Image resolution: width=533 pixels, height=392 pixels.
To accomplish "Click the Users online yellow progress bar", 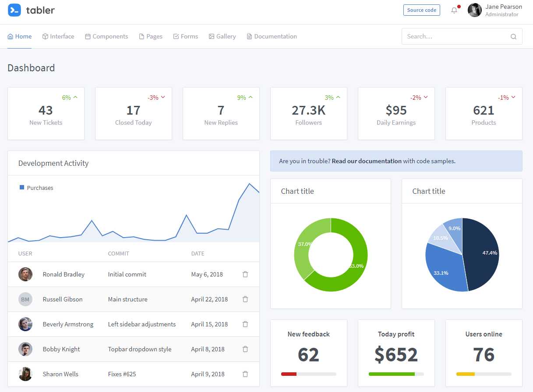I will click(466, 374).
